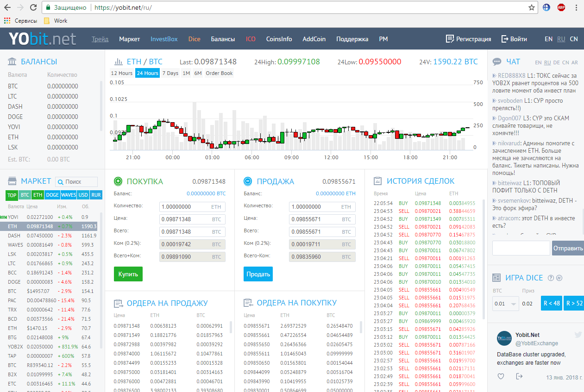
Task: Click the icon beside ИСТОРИЯ СДЕЛОК
Action: pyautogui.click(x=378, y=181)
